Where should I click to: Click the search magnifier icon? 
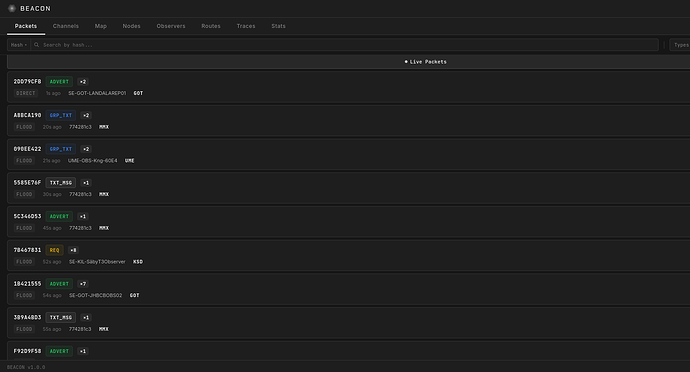(x=37, y=45)
